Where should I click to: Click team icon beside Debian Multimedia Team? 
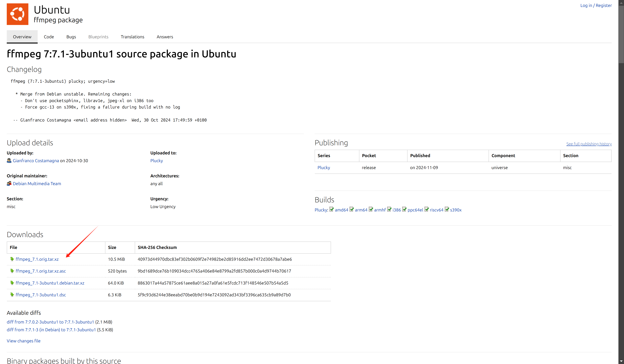click(x=9, y=184)
